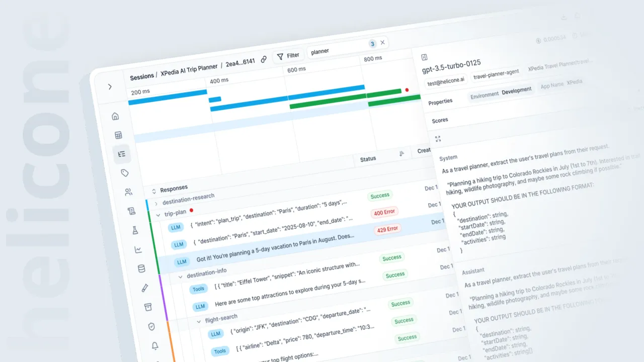This screenshot has height=362, width=644.
Task: Open the Home icon in sidebar
Action: coord(115,116)
